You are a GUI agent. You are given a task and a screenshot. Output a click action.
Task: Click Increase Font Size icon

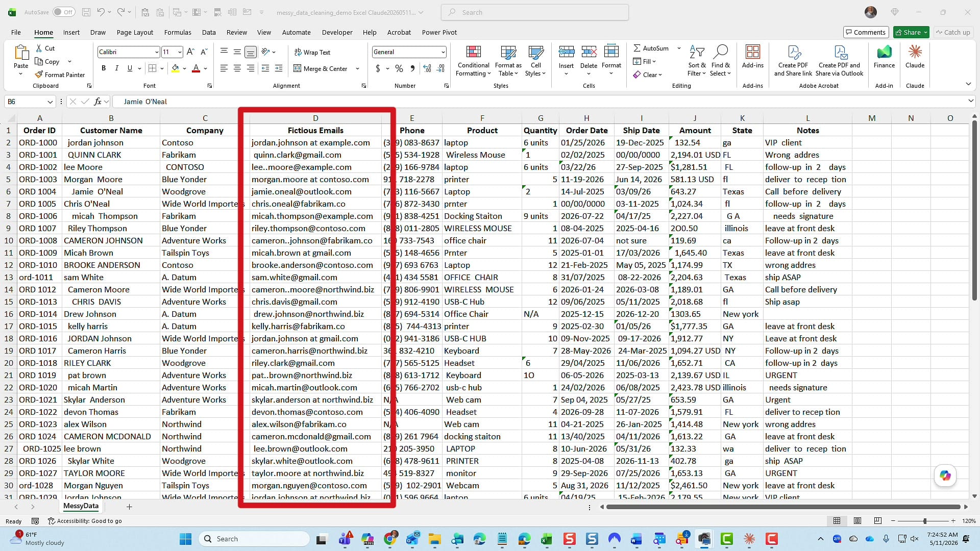190,52
